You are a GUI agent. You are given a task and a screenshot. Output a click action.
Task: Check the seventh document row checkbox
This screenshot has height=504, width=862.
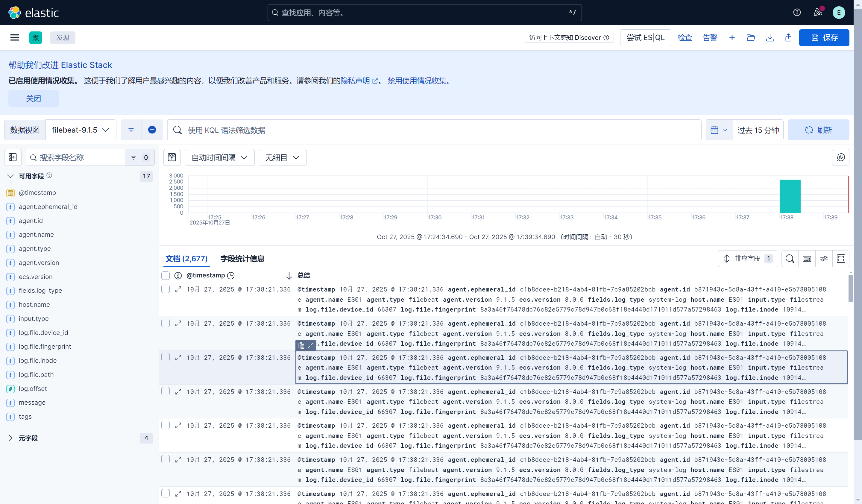[x=166, y=493]
